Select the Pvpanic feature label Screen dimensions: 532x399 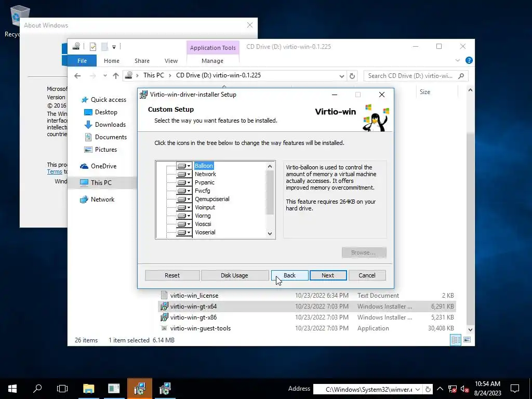pyautogui.click(x=205, y=182)
